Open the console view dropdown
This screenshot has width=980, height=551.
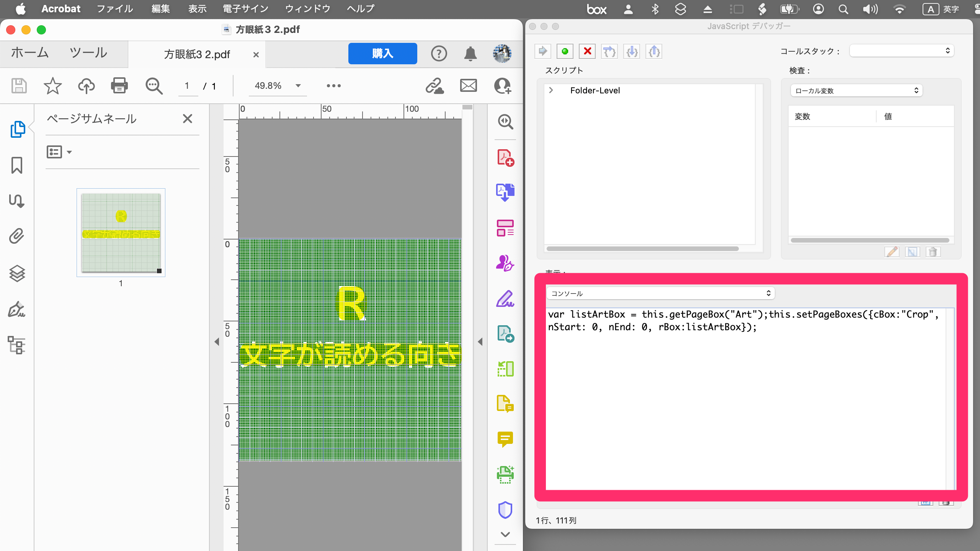(660, 293)
